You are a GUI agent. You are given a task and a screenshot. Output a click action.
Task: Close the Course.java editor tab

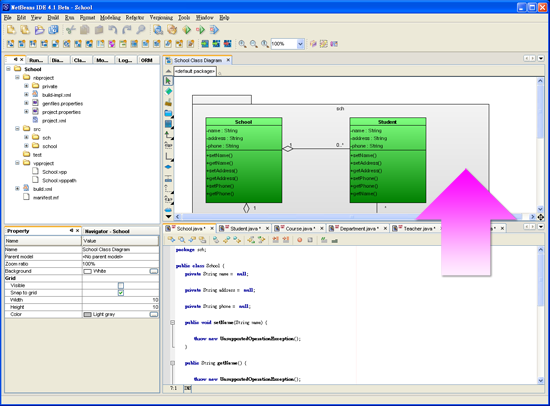click(x=321, y=229)
